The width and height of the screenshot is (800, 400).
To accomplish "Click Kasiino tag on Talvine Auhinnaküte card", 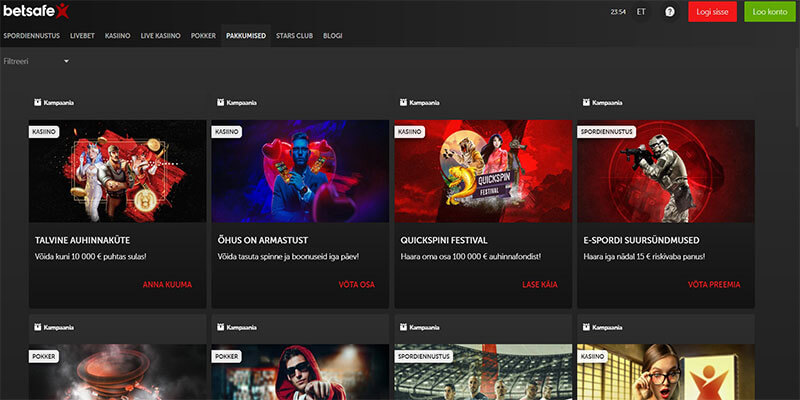I will click(x=44, y=132).
